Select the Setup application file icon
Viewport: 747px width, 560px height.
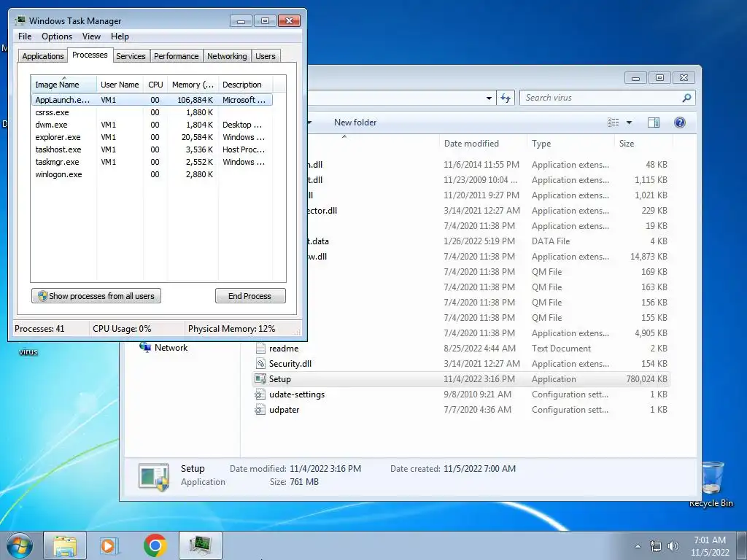pyautogui.click(x=260, y=379)
